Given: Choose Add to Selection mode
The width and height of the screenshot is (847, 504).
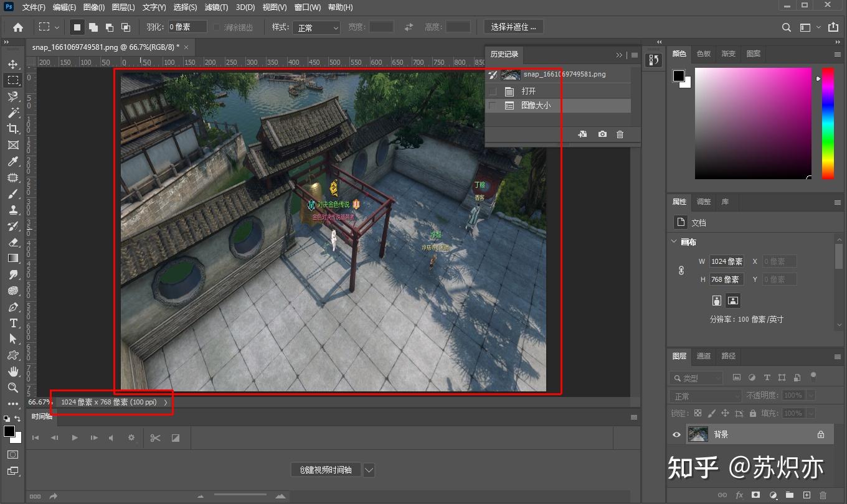Looking at the screenshot, I should (93, 27).
